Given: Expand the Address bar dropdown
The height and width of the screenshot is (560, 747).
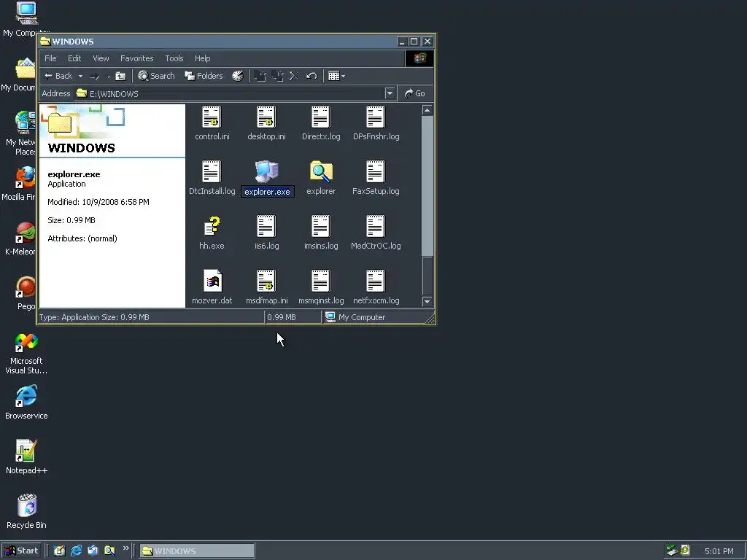Looking at the screenshot, I should point(390,93).
